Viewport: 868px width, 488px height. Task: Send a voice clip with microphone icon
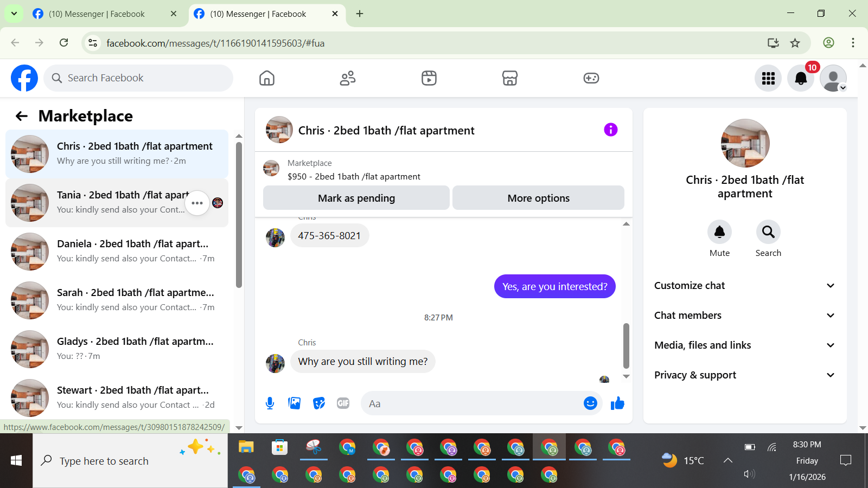point(270,403)
